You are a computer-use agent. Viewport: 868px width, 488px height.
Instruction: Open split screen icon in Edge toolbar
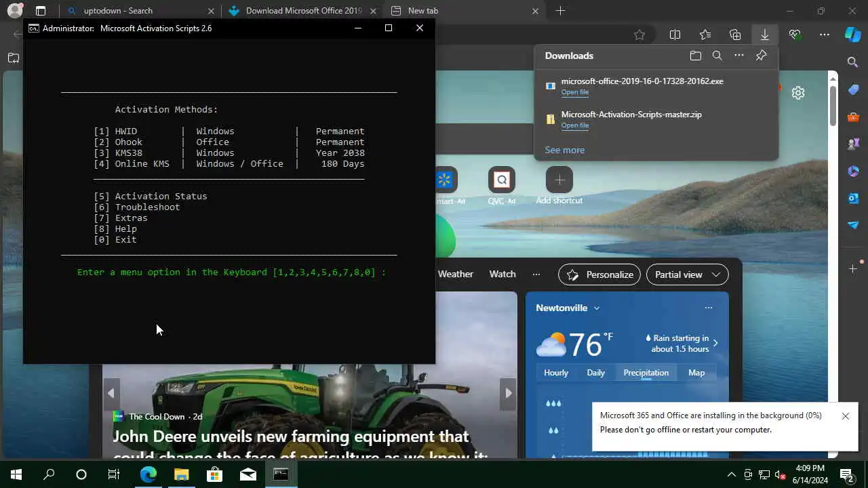point(675,35)
